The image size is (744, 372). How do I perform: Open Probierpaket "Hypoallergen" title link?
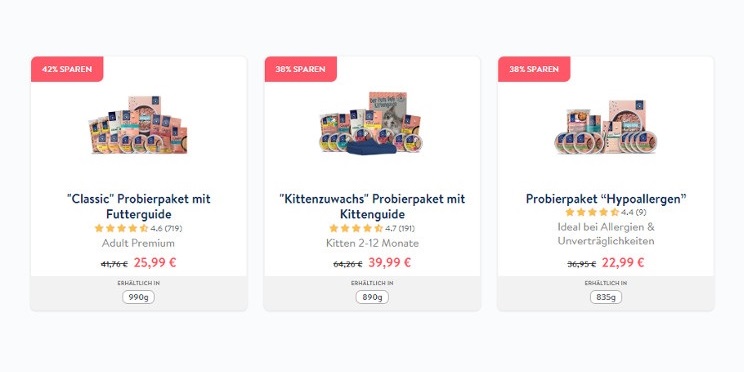pos(606,198)
